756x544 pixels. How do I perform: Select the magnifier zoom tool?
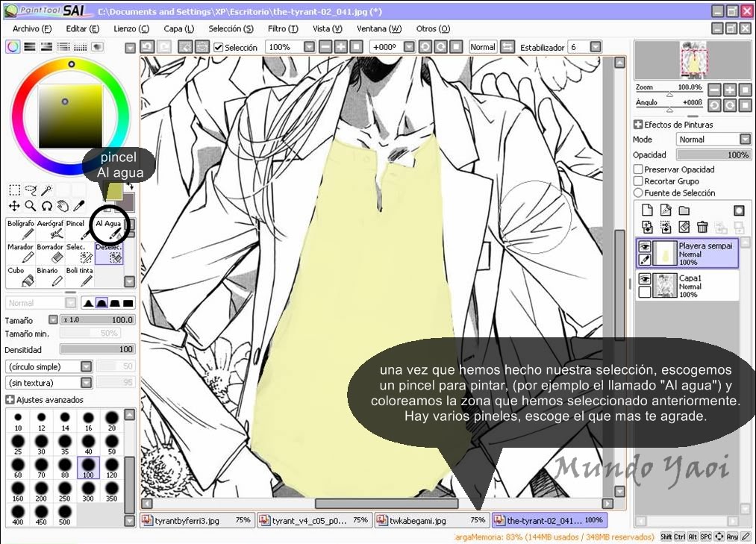click(x=31, y=206)
